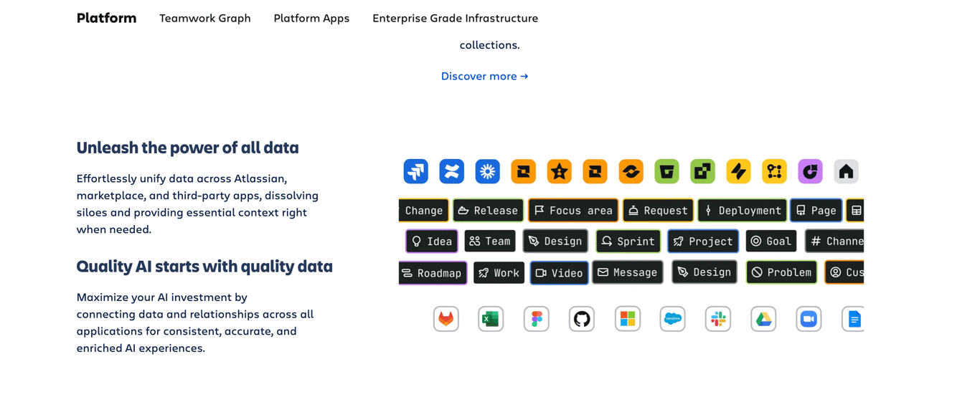Click the green Bitbucket bucket icon
The height and width of the screenshot is (402, 980).
[666, 172]
